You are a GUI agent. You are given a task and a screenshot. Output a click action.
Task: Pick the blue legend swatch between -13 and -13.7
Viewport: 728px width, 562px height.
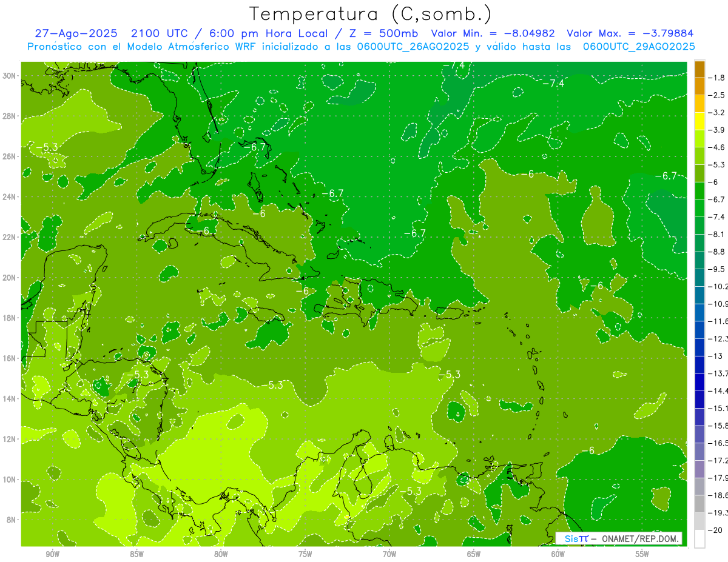click(x=699, y=364)
